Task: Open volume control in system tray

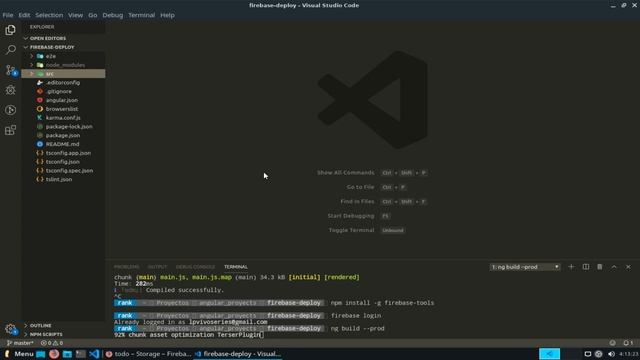Action: pos(611,354)
